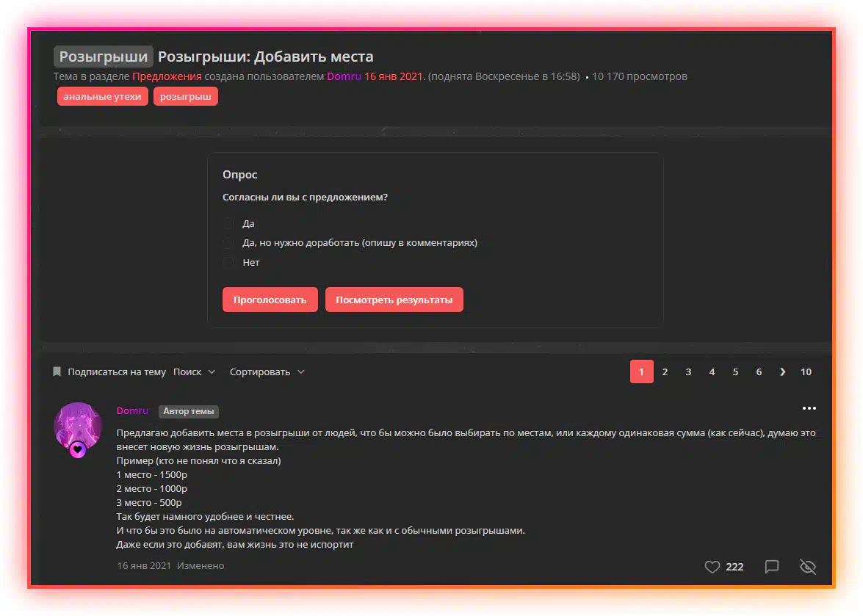Screen dimensions: 863x616
Task: Click the bookmark icon to subscribe to the thread
Action: [x=57, y=372]
